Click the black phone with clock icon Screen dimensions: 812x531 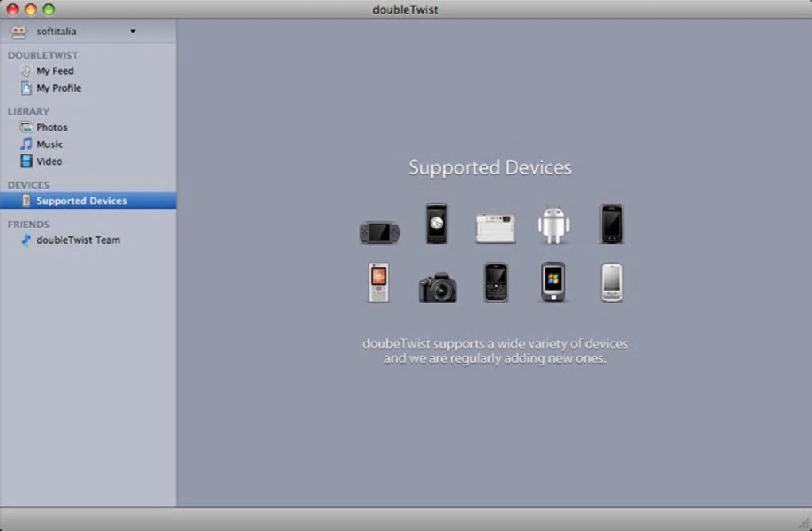pyautogui.click(x=436, y=224)
